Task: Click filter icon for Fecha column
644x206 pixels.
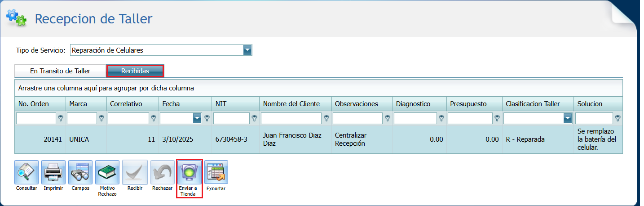Action: click(207, 118)
